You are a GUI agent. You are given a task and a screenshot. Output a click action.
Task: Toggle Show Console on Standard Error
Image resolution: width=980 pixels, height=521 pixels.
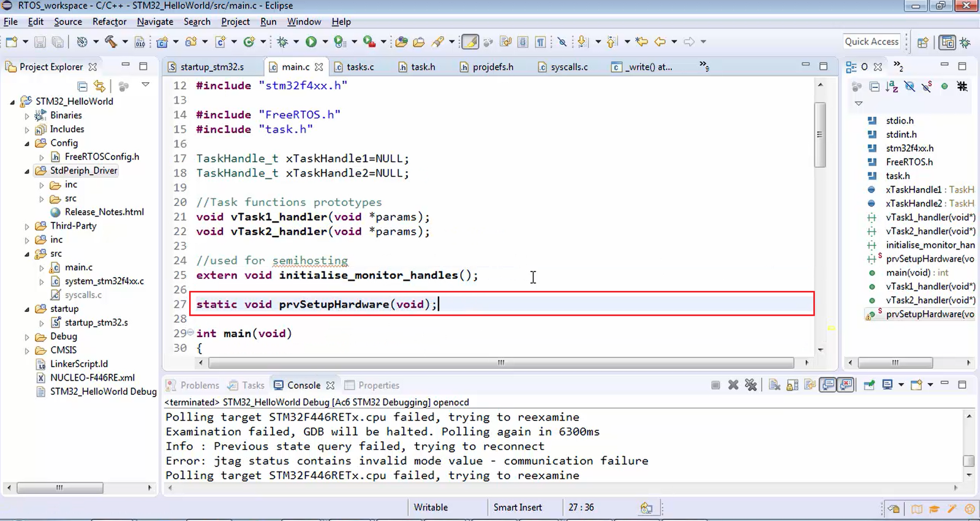845,385
